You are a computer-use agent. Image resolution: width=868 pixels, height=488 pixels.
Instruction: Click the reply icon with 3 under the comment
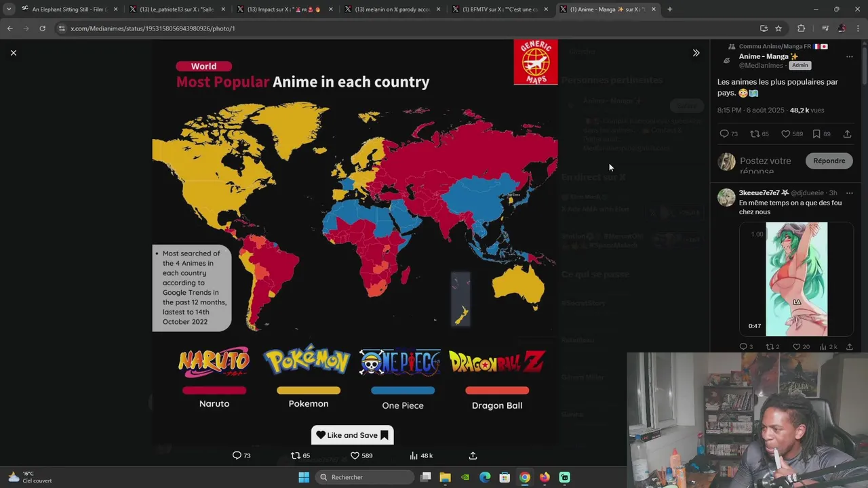[743, 346]
